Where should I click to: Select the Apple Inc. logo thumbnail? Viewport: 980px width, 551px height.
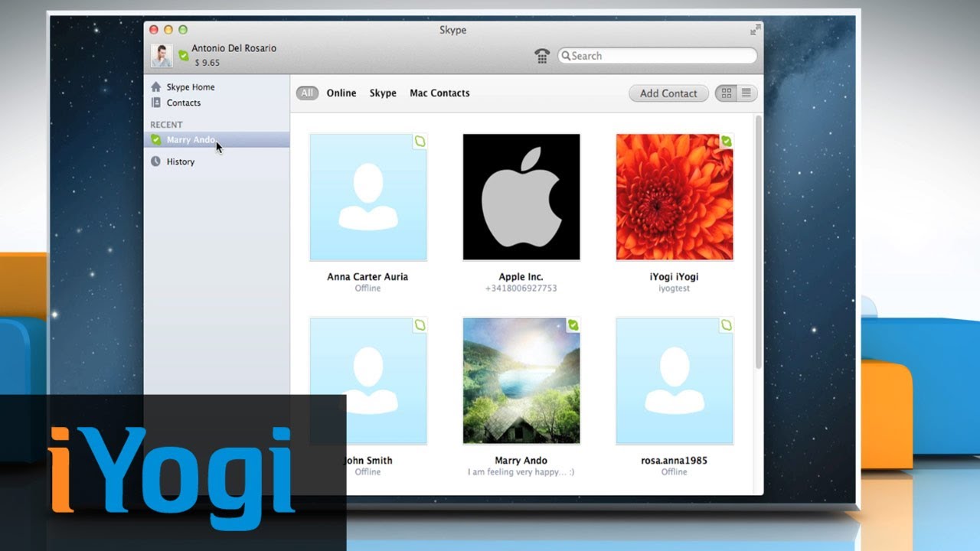(x=521, y=197)
